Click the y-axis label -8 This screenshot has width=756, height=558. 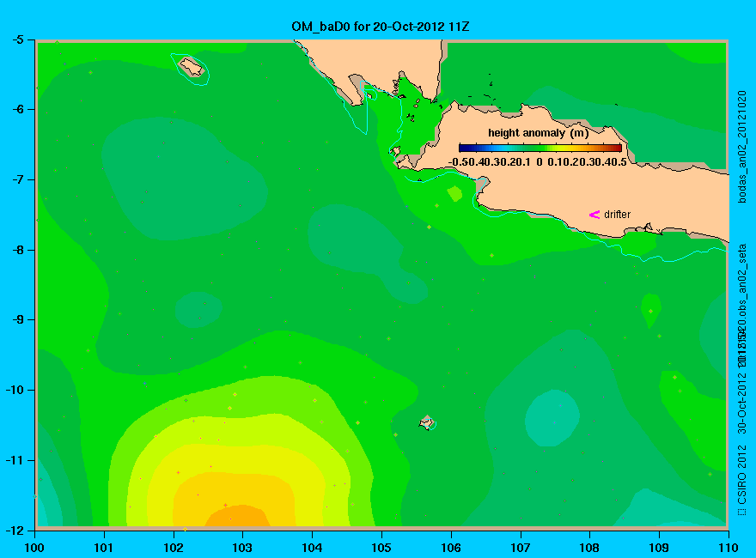tap(18, 250)
